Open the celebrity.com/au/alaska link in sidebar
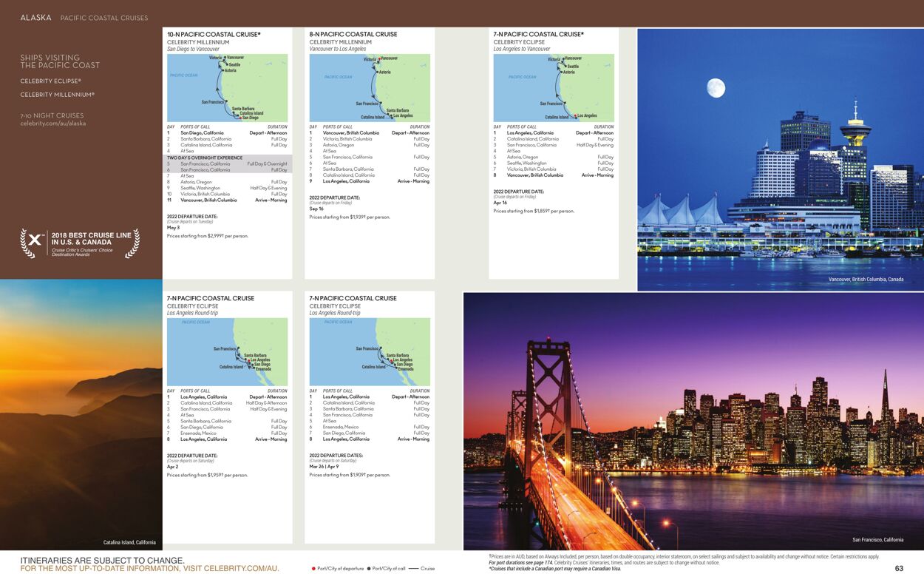Viewport: 924px width, 574px height. [53, 124]
